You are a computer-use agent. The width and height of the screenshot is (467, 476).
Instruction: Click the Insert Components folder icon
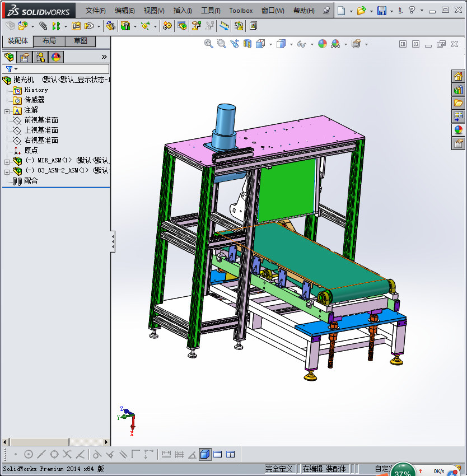[x=23, y=26]
